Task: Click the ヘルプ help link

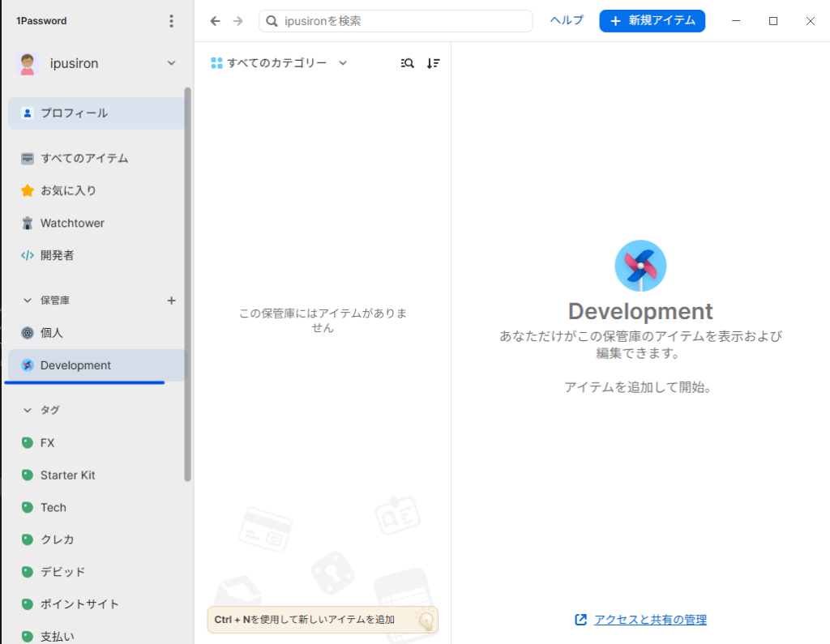Action: pos(567,21)
